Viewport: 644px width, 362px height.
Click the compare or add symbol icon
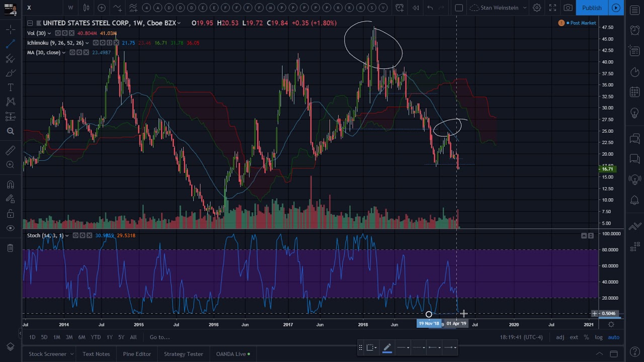(102, 8)
